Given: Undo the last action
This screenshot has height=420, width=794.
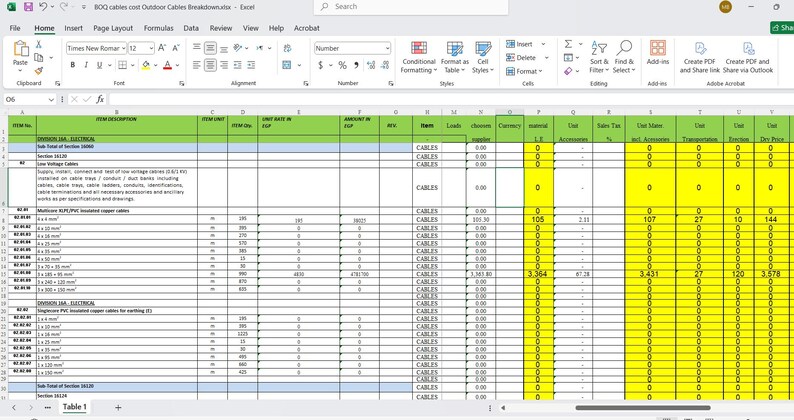Looking at the screenshot, I should click(x=43, y=7).
